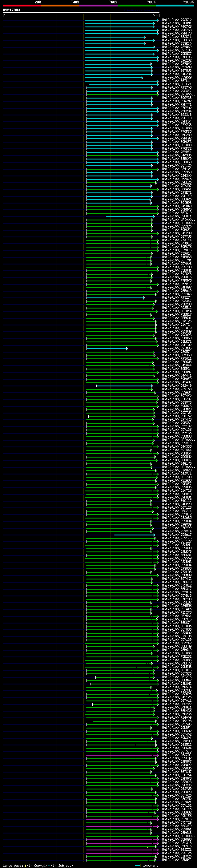Viewport: 197px width, 868px height.
Task: Select hit label UniRef100_B6TS19
Action: [x=177, y=213]
